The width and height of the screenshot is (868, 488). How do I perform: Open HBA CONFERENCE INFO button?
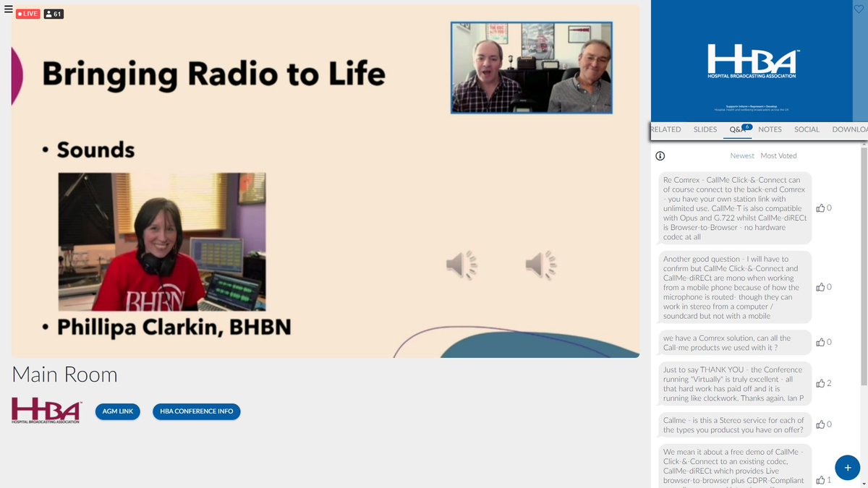point(197,411)
